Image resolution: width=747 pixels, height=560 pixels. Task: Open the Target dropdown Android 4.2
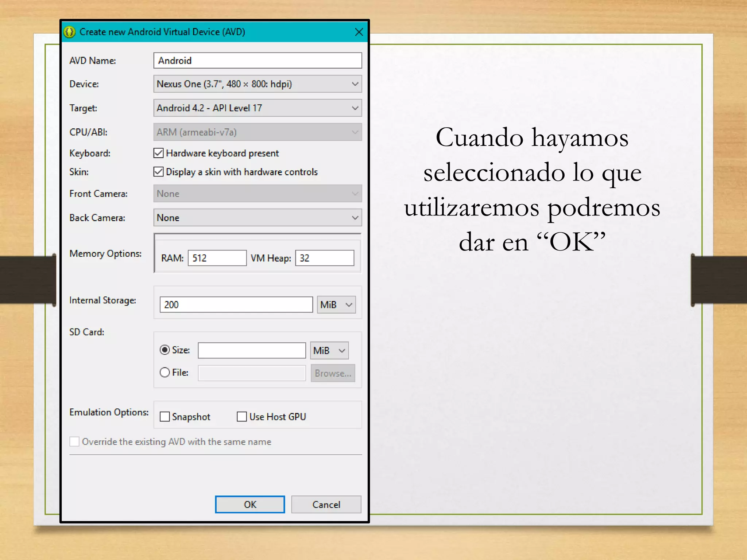(x=258, y=108)
